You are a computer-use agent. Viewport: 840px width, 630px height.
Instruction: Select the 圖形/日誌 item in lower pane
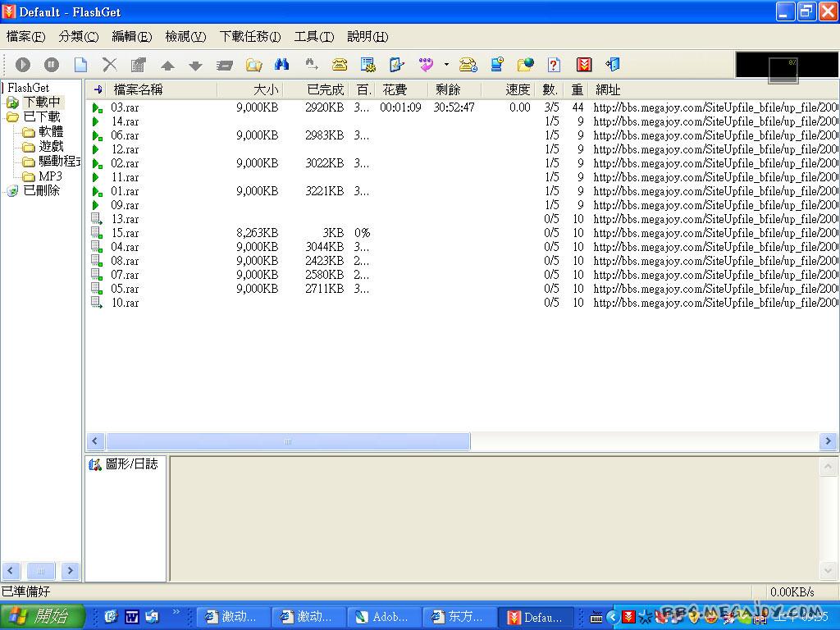pos(123,464)
